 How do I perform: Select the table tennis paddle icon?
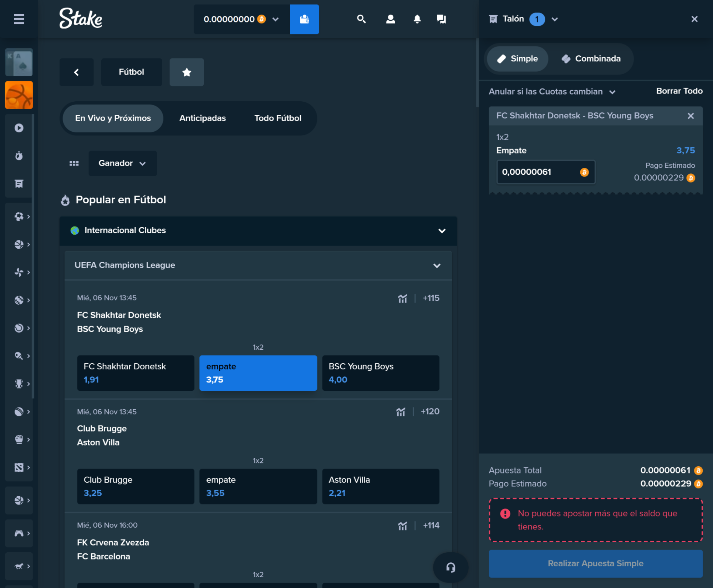(x=19, y=356)
